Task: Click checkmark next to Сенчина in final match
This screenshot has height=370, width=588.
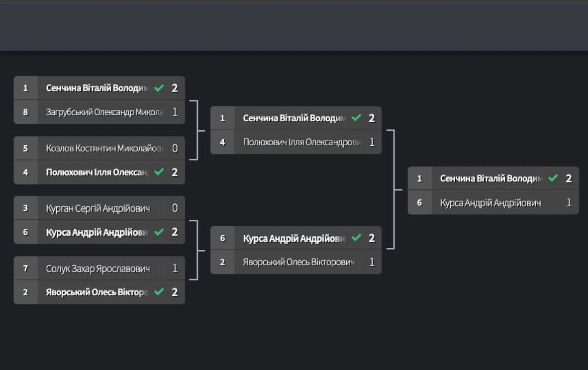Action: coord(553,178)
